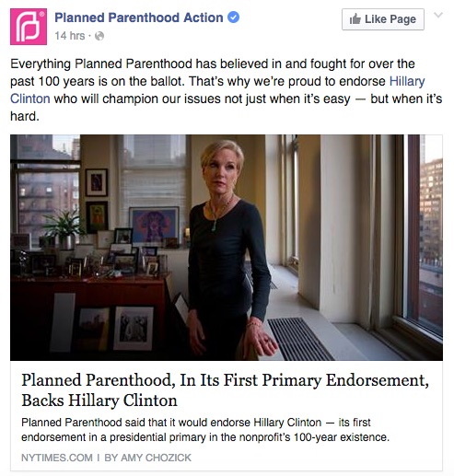Click the blue 'Clinton' tagged name
This screenshot has height=476, width=454.
pos(30,99)
